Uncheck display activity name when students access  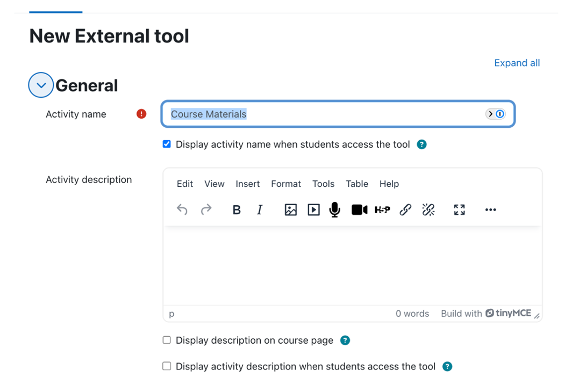point(167,144)
